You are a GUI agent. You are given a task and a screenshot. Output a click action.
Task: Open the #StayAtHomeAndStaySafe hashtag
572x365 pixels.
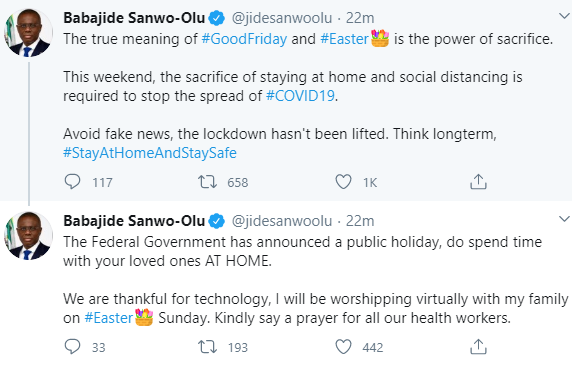[x=150, y=153]
